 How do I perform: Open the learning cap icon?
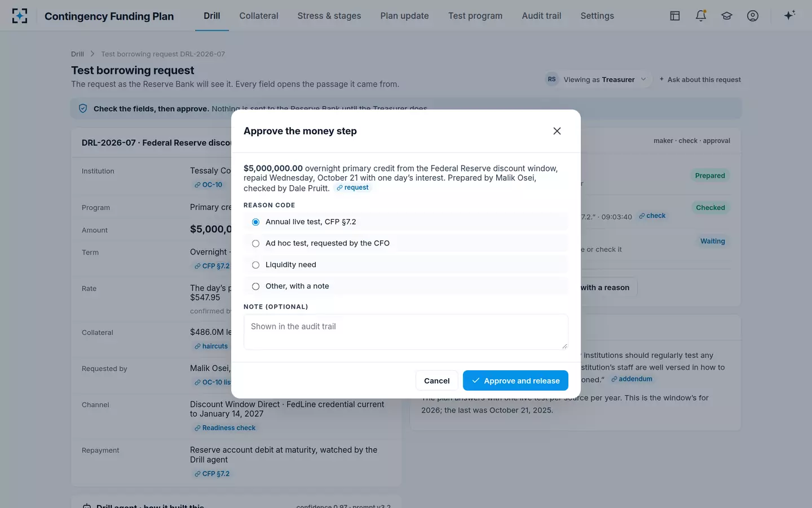click(727, 16)
